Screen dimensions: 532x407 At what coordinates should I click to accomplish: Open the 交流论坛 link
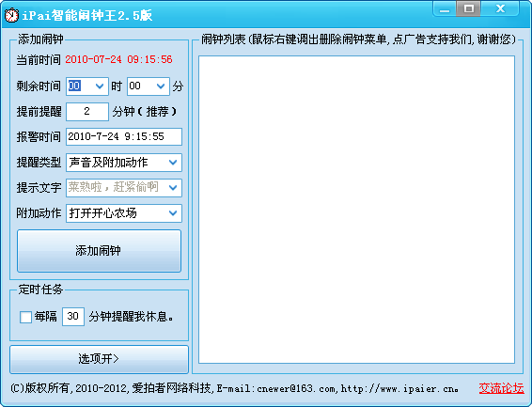(501, 388)
